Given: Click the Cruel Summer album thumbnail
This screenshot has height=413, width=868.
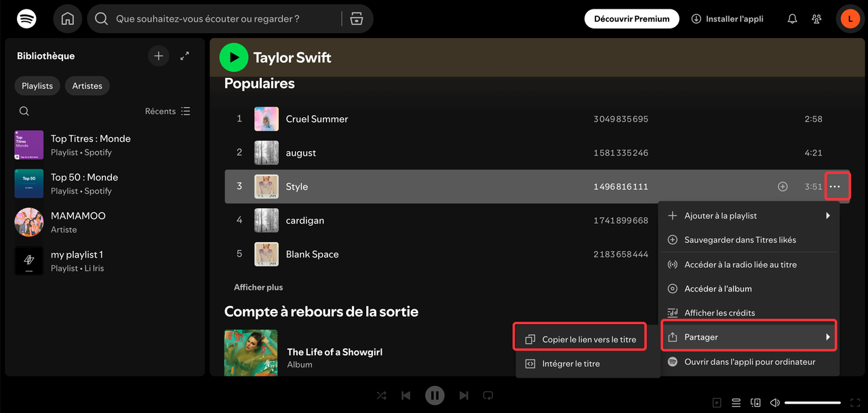Looking at the screenshot, I should [267, 119].
